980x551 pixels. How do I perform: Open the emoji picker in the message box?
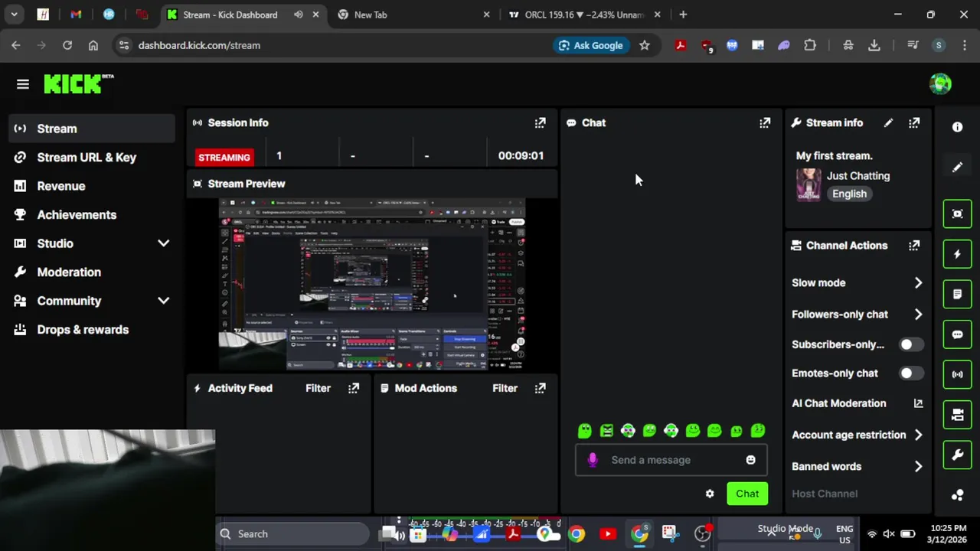coord(750,460)
